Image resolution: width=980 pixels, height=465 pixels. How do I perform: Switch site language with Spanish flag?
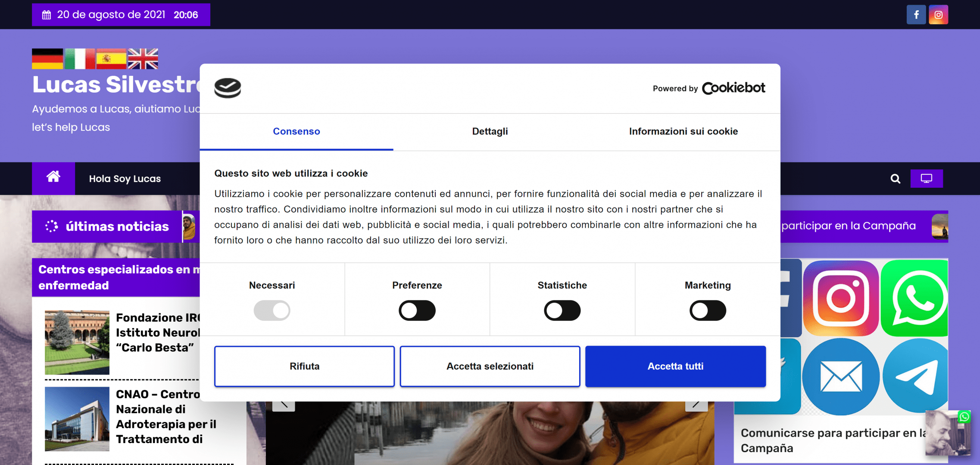pos(111,59)
